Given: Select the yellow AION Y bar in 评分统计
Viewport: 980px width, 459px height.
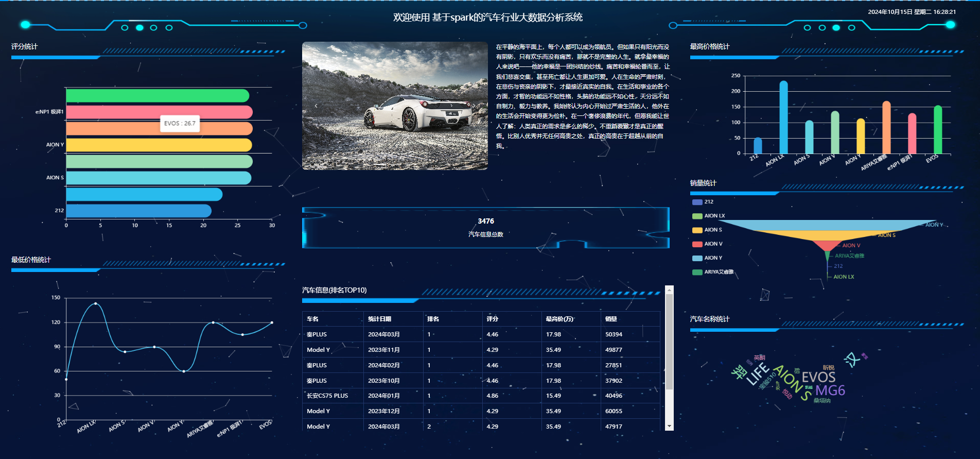Looking at the screenshot, I should 159,145.
